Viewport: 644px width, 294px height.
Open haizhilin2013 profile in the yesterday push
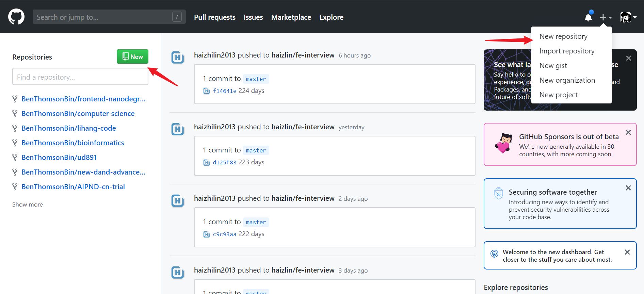click(x=215, y=127)
